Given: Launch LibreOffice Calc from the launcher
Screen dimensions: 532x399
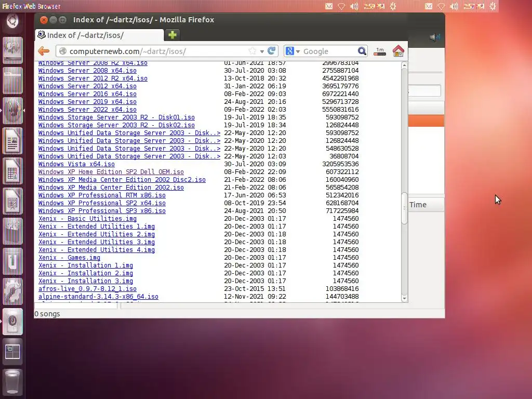Looking at the screenshot, I should tap(12, 170).
